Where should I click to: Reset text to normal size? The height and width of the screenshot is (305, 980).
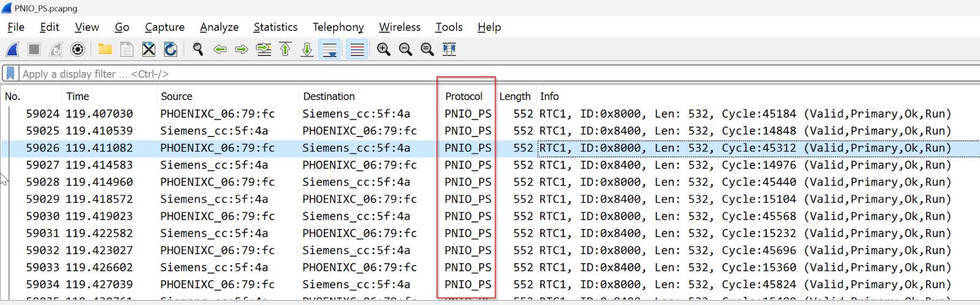click(428, 50)
